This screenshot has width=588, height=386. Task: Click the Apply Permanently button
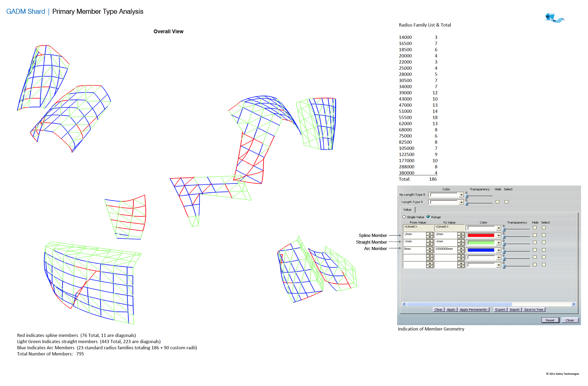(473, 310)
